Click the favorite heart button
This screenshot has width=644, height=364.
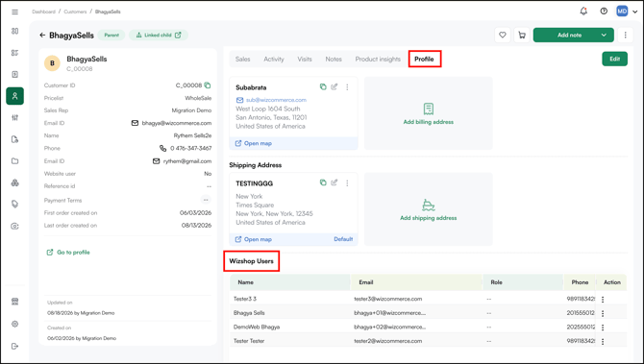(x=503, y=36)
